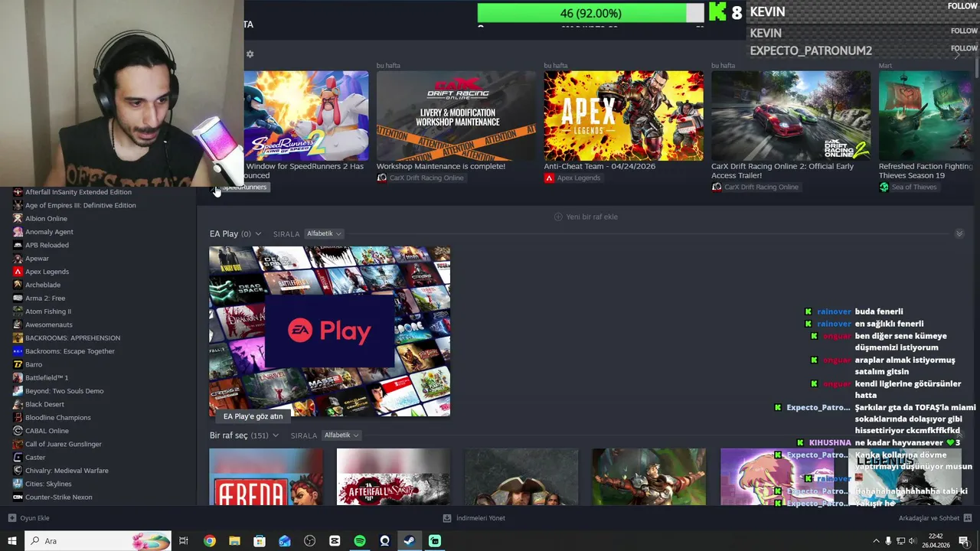Open CarX Workshop Maintenance news thumbnail
The height and width of the screenshot is (551, 980).
tap(456, 116)
